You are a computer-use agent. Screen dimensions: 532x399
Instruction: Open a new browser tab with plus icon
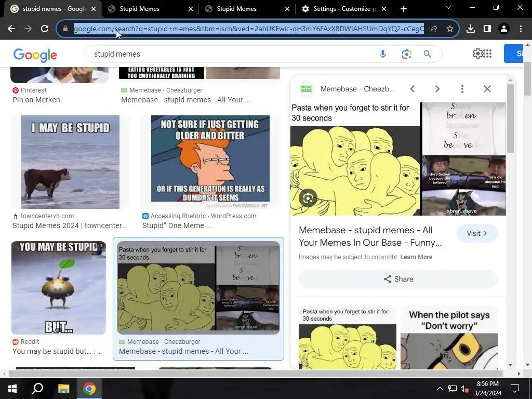pos(403,9)
